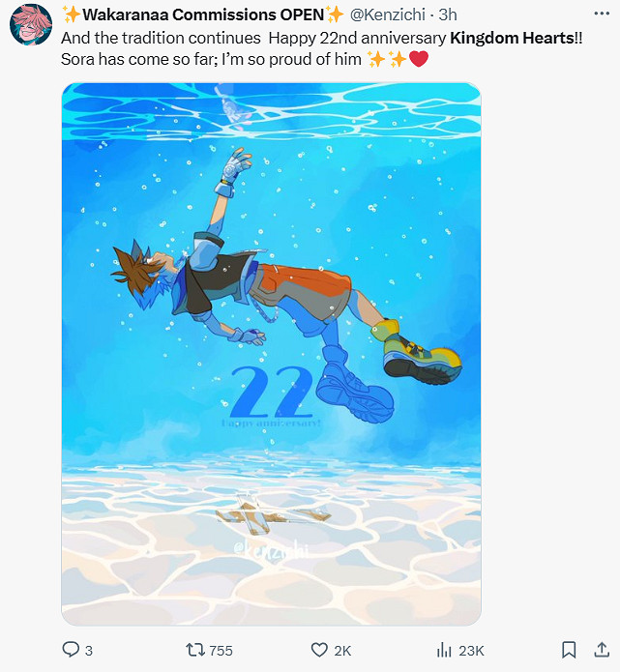
Task: Click the Kingdom Hearts bold text
Action: click(512, 38)
